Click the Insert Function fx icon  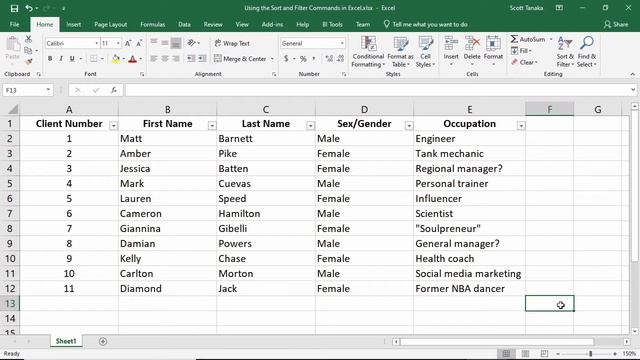(x=114, y=90)
